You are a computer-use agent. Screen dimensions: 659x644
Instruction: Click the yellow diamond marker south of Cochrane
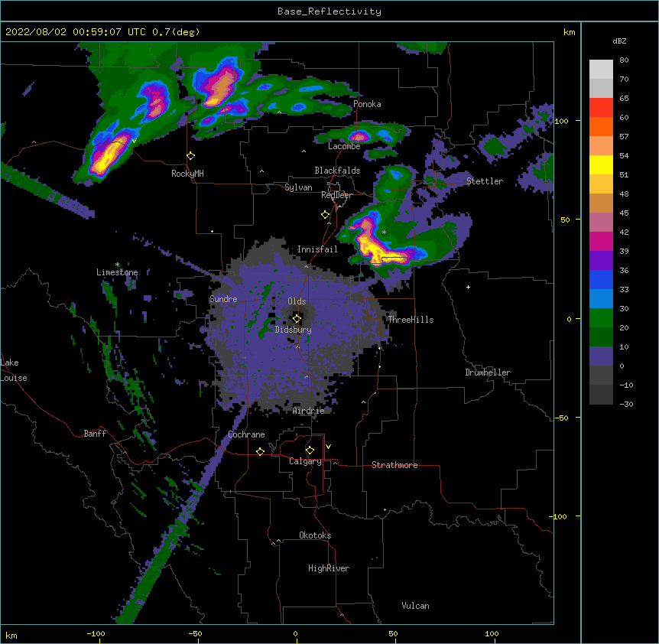[260, 451]
